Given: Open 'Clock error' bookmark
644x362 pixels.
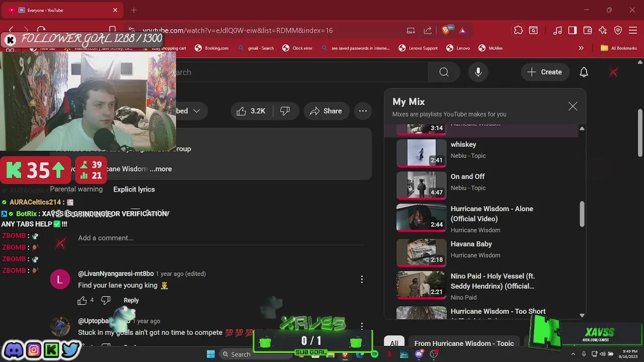Looking at the screenshot, I should click(297, 48).
